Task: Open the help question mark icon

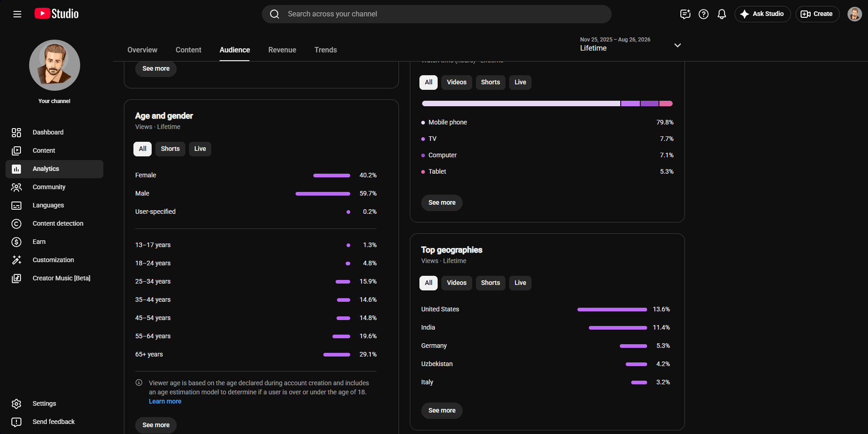Action: point(704,14)
